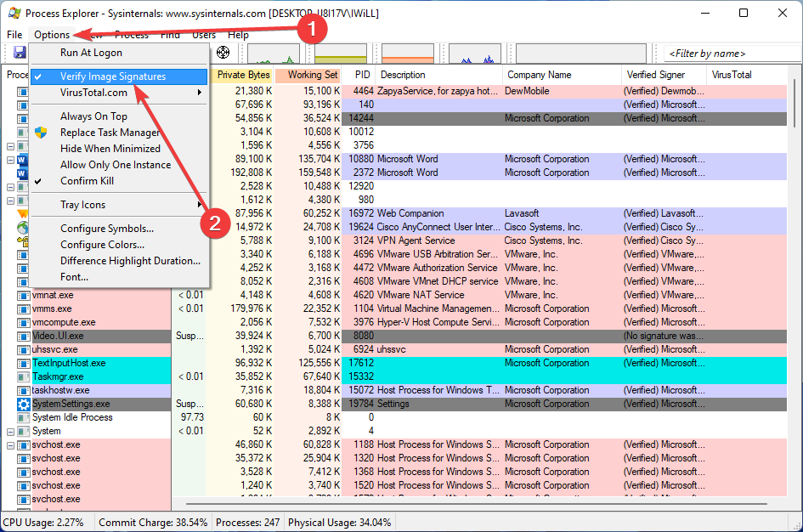Collapse the first svchost.exe tree node
803x532 pixels.
click(x=10, y=445)
